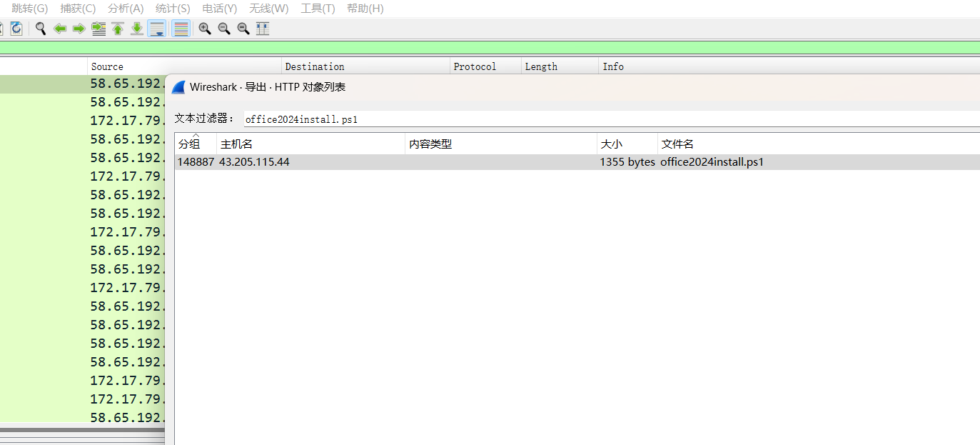Sort object list by 内容类型 column
The height and width of the screenshot is (445, 980).
pos(501,144)
